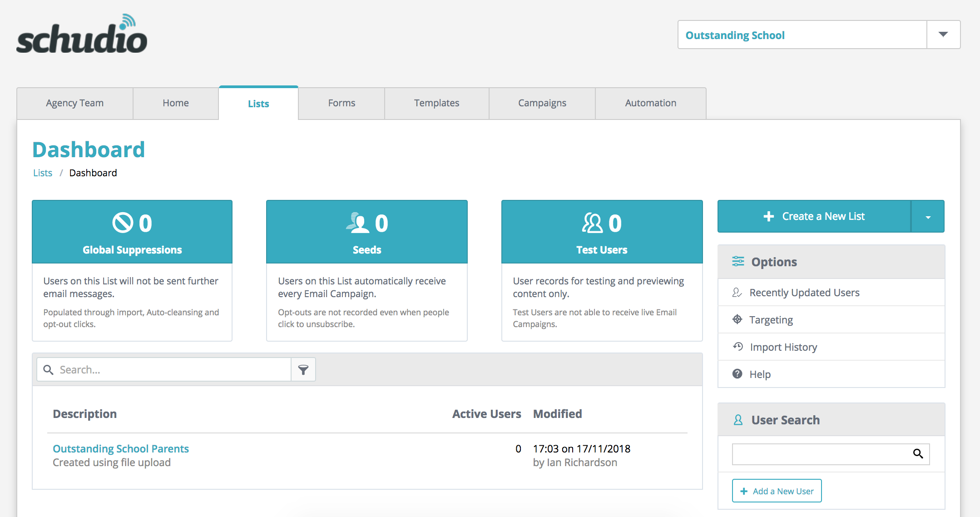Open Recently Updated Users option
980x517 pixels.
(x=831, y=293)
